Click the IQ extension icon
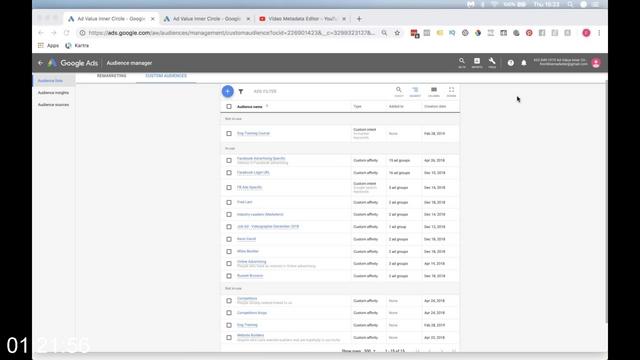The height and width of the screenshot is (360, 640). [452, 33]
